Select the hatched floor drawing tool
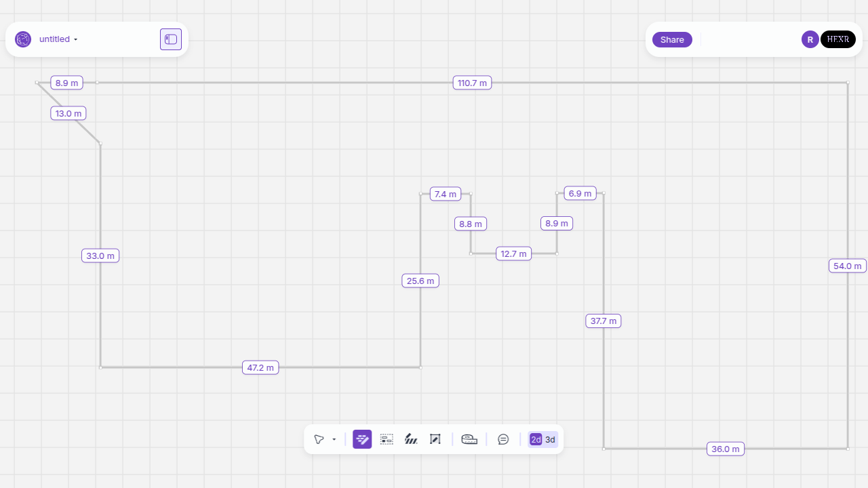 (x=411, y=439)
